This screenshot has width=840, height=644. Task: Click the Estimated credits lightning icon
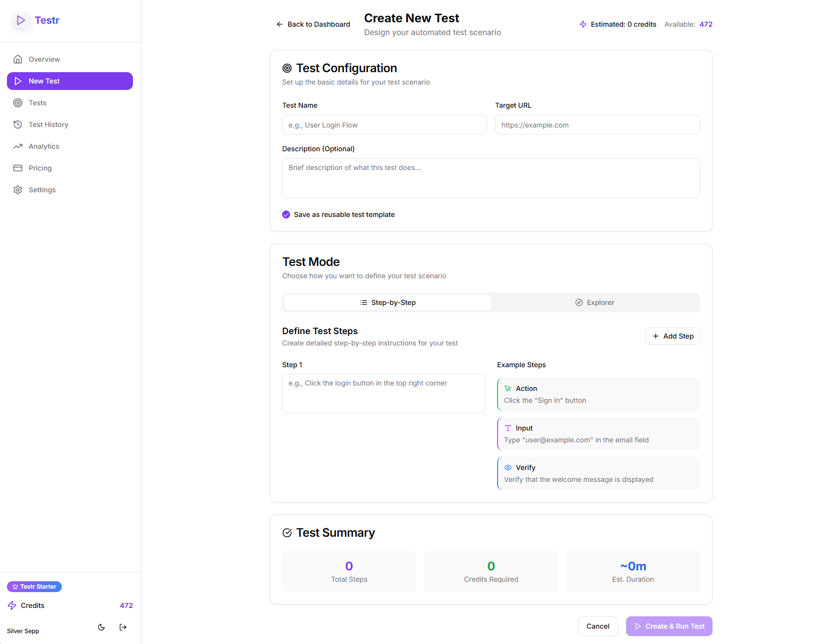583,24
